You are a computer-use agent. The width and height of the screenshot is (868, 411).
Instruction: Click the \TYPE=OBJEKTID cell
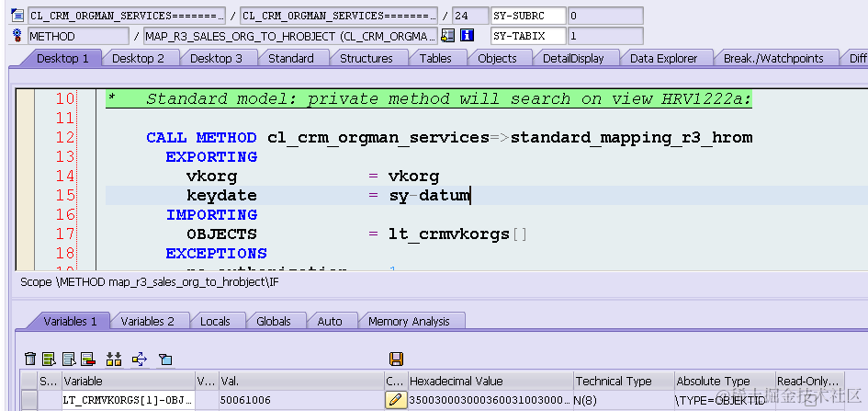725,400
